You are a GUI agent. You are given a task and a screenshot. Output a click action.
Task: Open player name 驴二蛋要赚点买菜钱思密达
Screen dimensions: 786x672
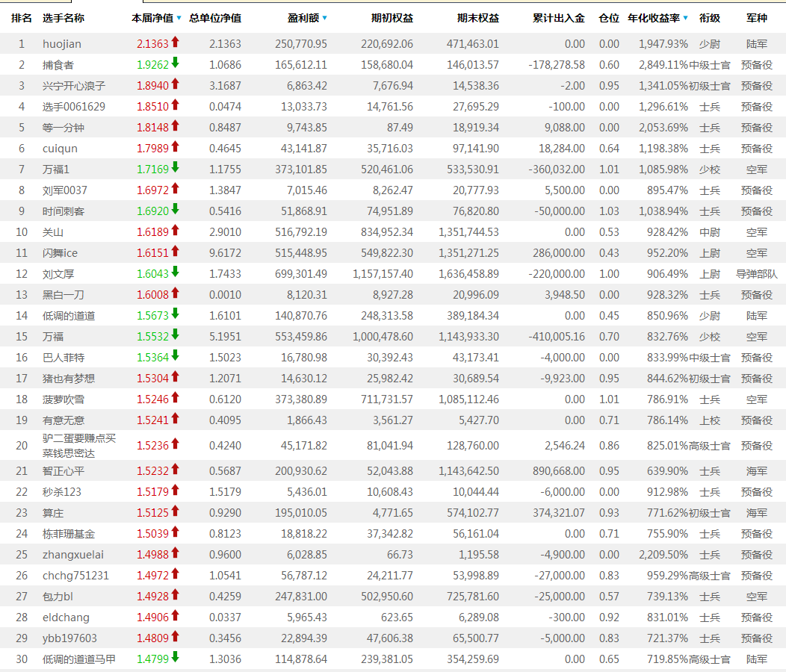(x=79, y=446)
